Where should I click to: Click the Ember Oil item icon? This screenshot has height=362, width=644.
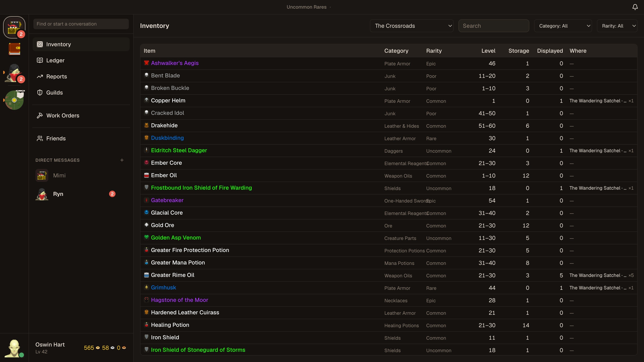point(147,175)
